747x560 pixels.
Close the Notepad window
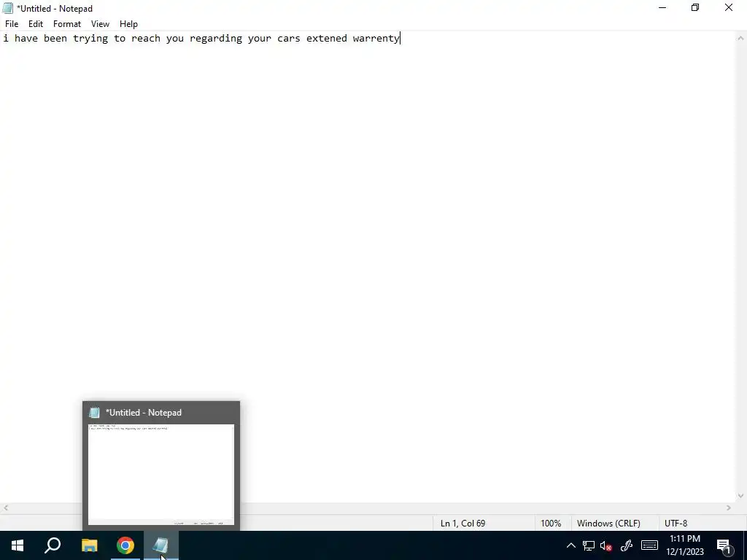729,7
